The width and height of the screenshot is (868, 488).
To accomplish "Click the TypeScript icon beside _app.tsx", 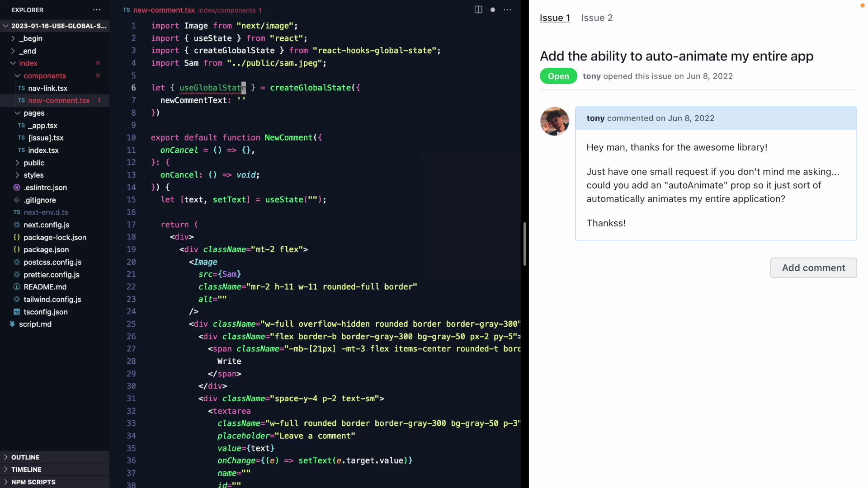I will coord(21,126).
